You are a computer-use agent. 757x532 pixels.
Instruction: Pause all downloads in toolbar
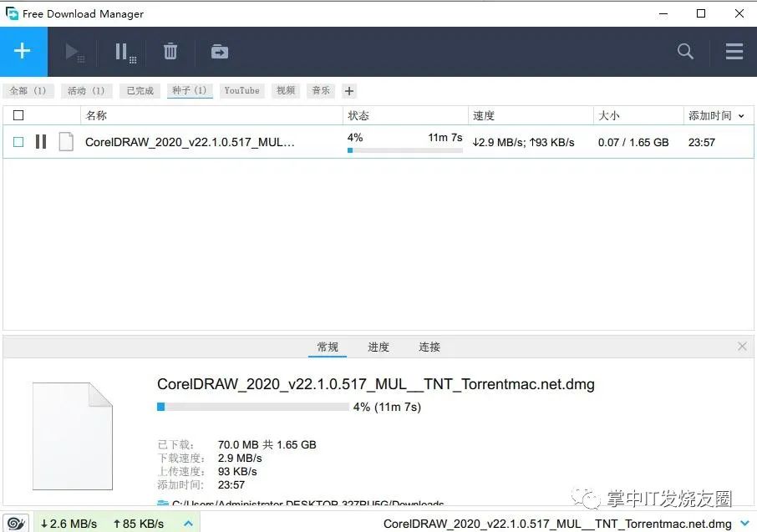(125, 52)
